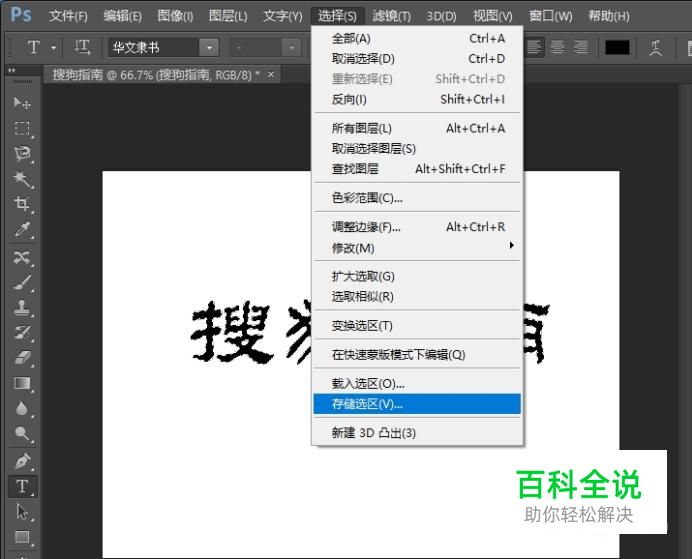This screenshot has height=559, width=692.
Task: Select the Magic Wand tool
Action: pyautogui.click(x=22, y=179)
